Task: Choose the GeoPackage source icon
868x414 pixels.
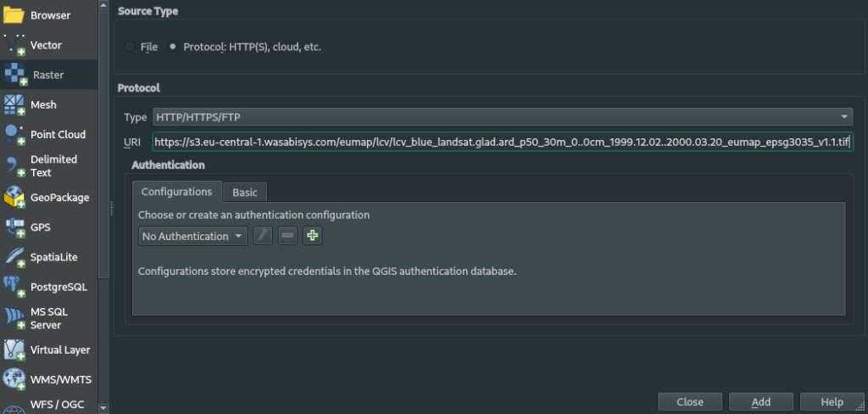Action: (x=14, y=198)
